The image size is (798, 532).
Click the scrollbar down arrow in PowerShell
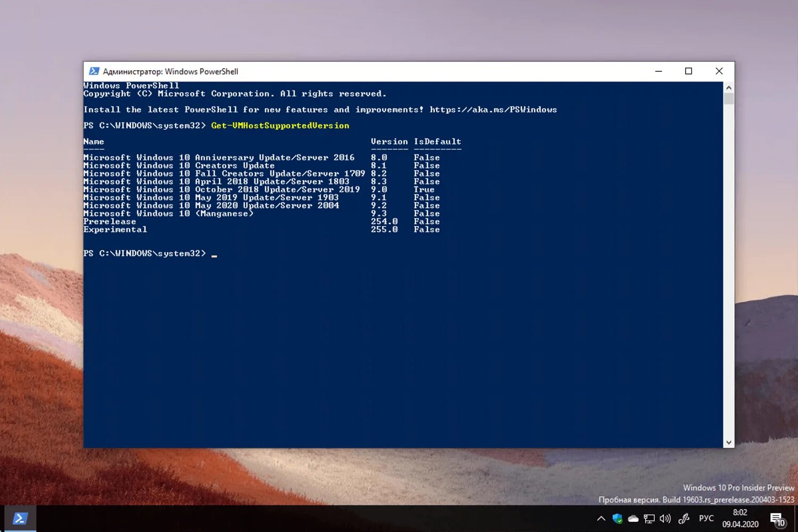click(x=729, y=442)
